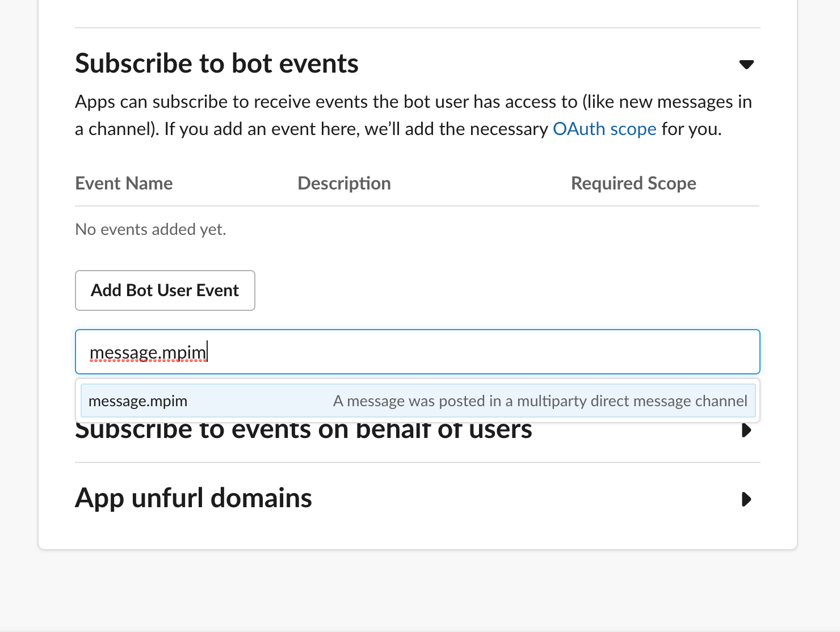
Task: Select the message.mpim suggestion name
Action: 138,401
